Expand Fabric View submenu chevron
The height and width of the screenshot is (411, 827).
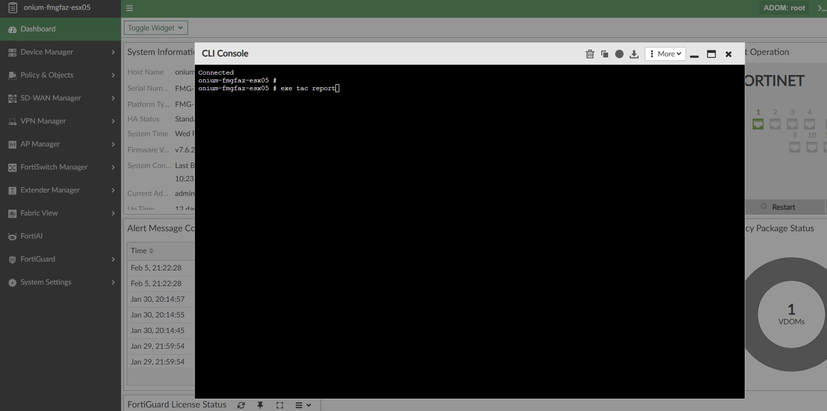coord(113,213)
